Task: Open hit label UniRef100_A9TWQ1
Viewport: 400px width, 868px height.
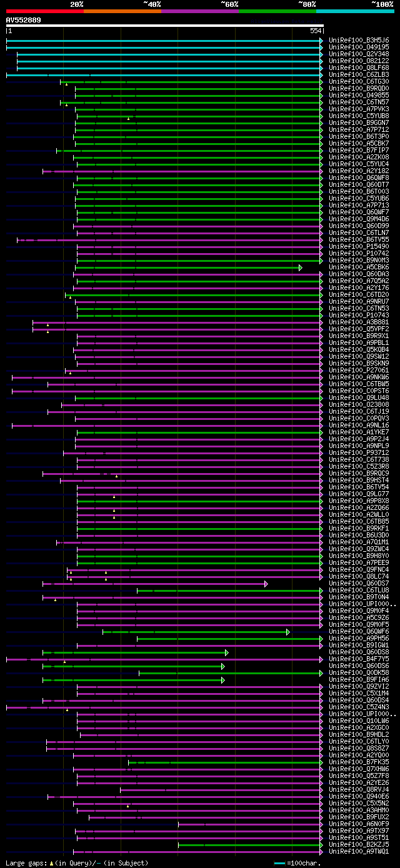Action: coord(359,852)
